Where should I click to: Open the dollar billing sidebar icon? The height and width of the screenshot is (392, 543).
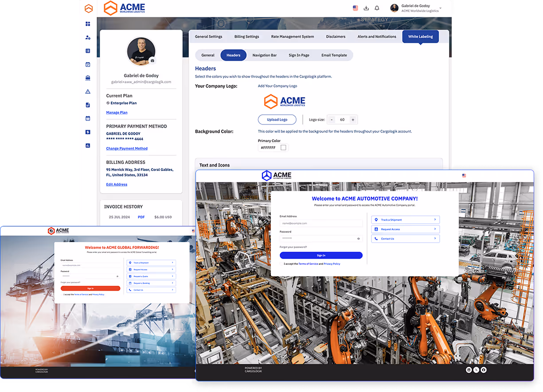pos(88,132)
